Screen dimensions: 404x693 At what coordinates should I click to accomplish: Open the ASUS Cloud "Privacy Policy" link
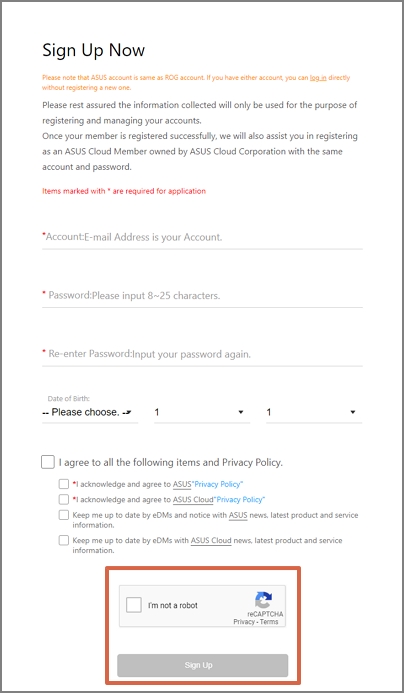click(x=240, y=500)
